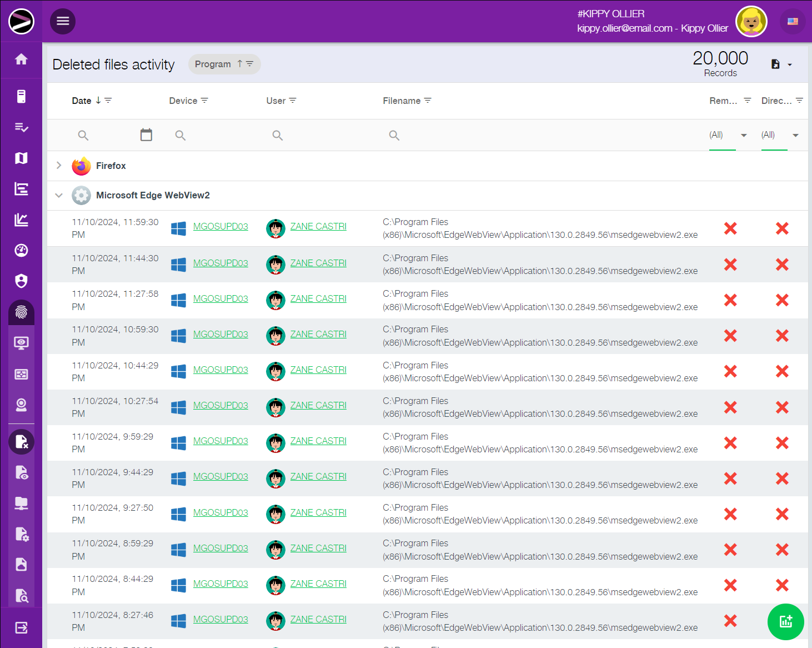This screenshot has height=648, width=812.
Task: Click the Filename column header
Action: pos(402,101)
